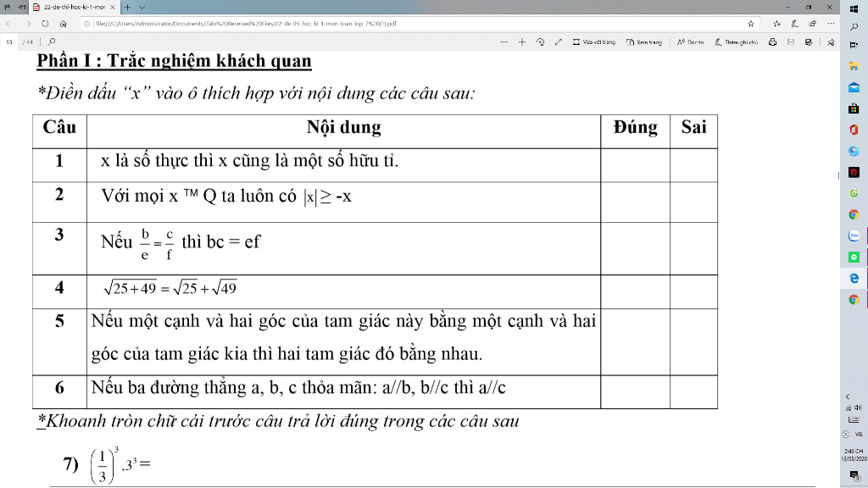This screenshot has width=868, height=488.
Task: Show hidden system tray icons
Action: 848,396
